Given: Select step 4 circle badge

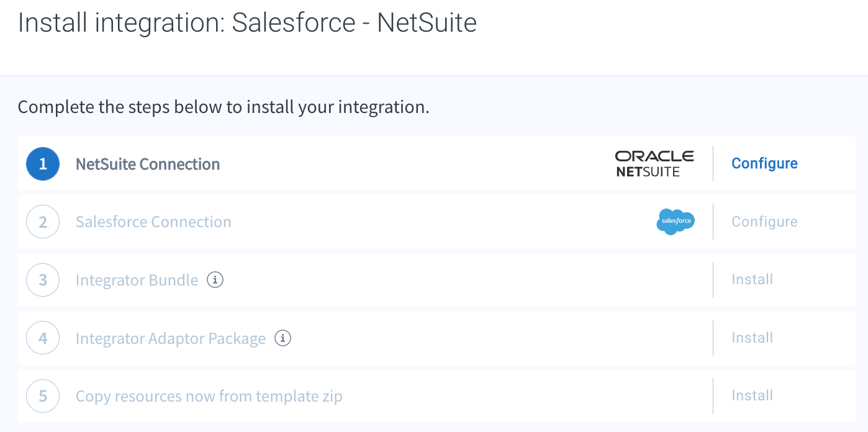Looking at the screenshot, I should pyautogui.click(x=43, y=338).
